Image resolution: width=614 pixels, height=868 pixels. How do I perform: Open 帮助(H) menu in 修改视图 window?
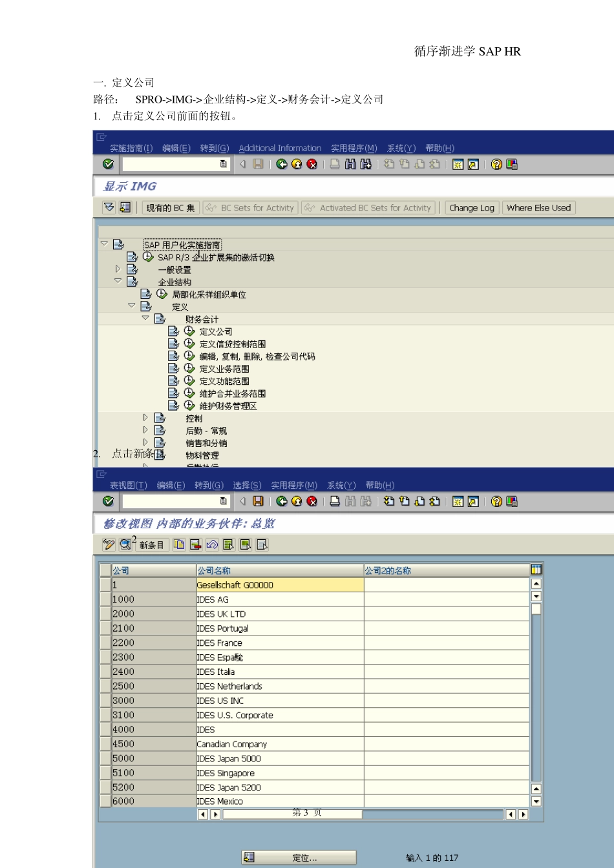coord(380,485)
